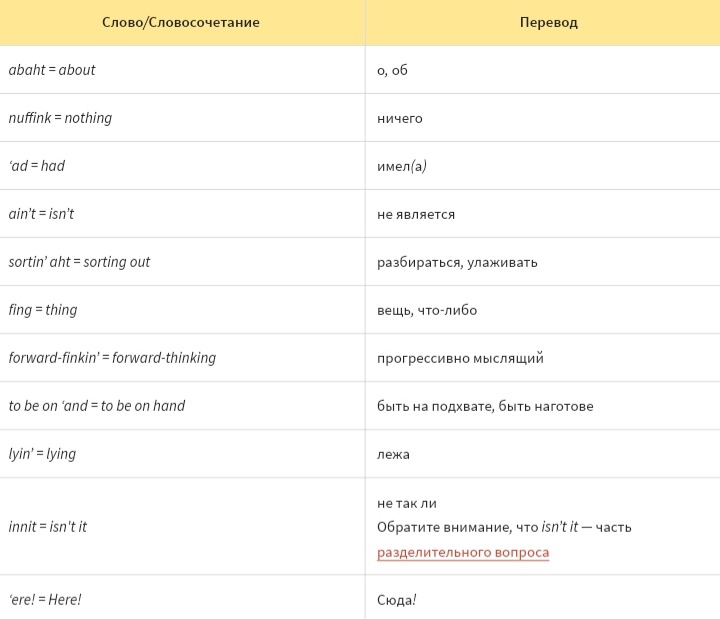Open the 'разделительного вопроса' link
The height and width of the screenshot is (619, 720).
tap(462, 552)
